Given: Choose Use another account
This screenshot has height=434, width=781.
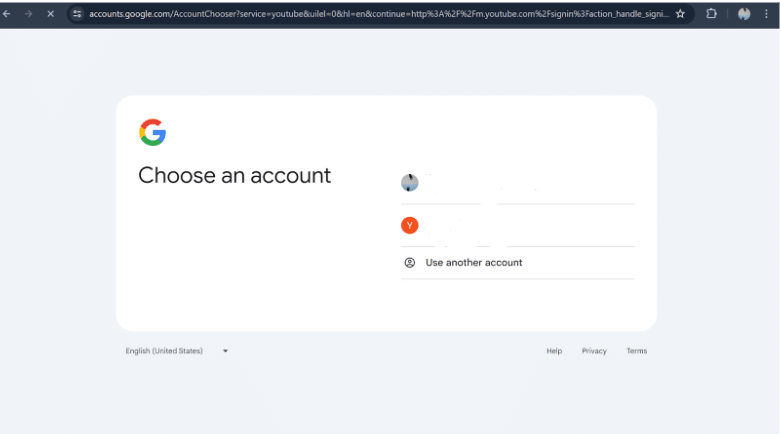Looking at the screenshot, I should (x=518, y=263).
